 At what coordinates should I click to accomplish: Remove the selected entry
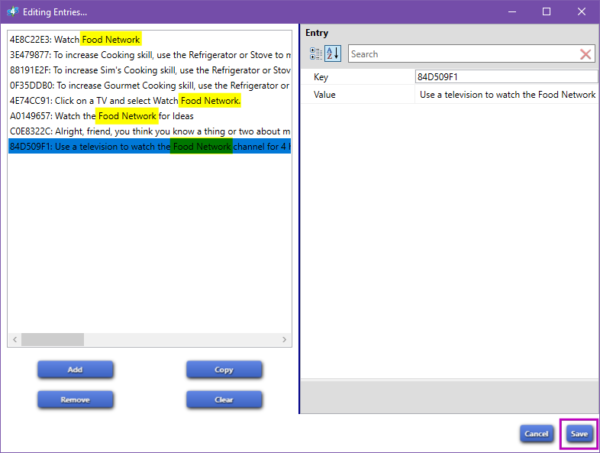coord(75,400)
